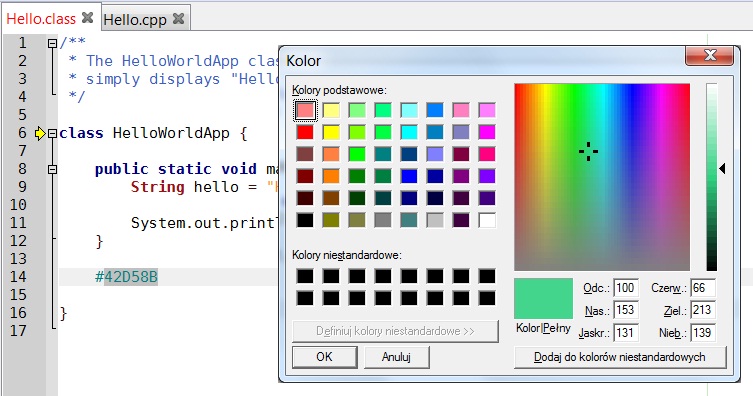The width and height of the screenshot is (753, 396).
Task: Click Dodaj do kolorów niestandardowych button
Action: [619, 357]
